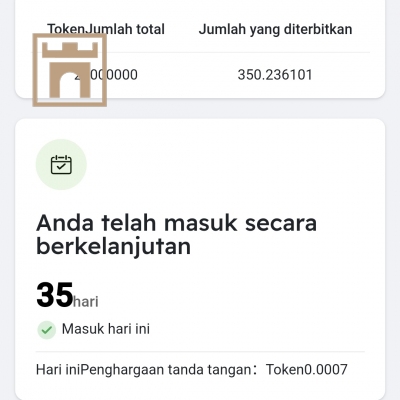Click the Masuk hari ini status text

[106, 329]
